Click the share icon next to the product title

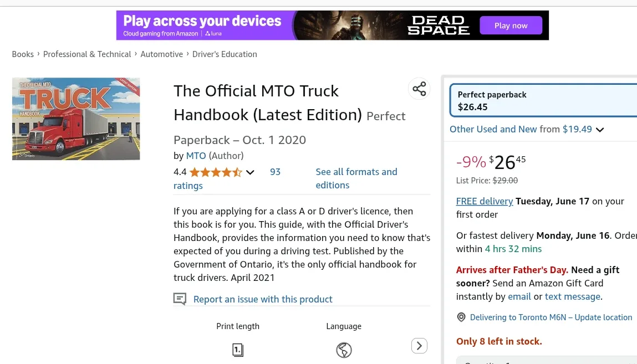[x=419, y=88]
